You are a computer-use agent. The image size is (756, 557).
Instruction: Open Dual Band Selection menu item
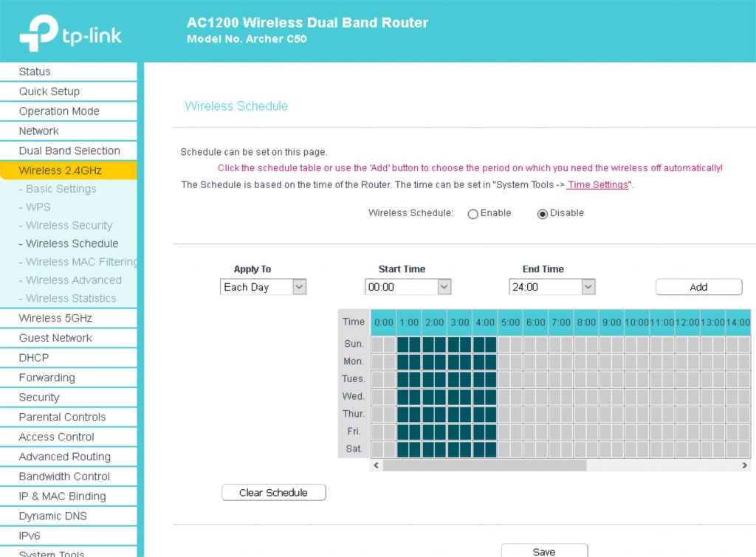coord(69,151)
